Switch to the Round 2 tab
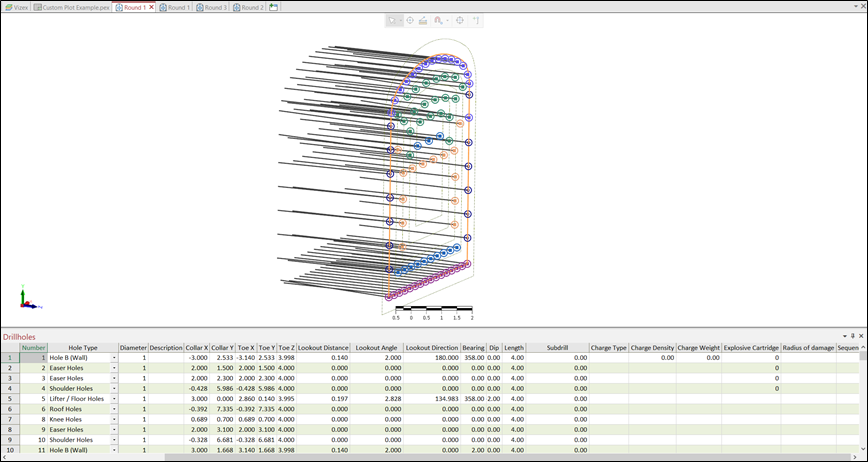The width and height of the screenshot is (868, 462). tap(248, 8)
